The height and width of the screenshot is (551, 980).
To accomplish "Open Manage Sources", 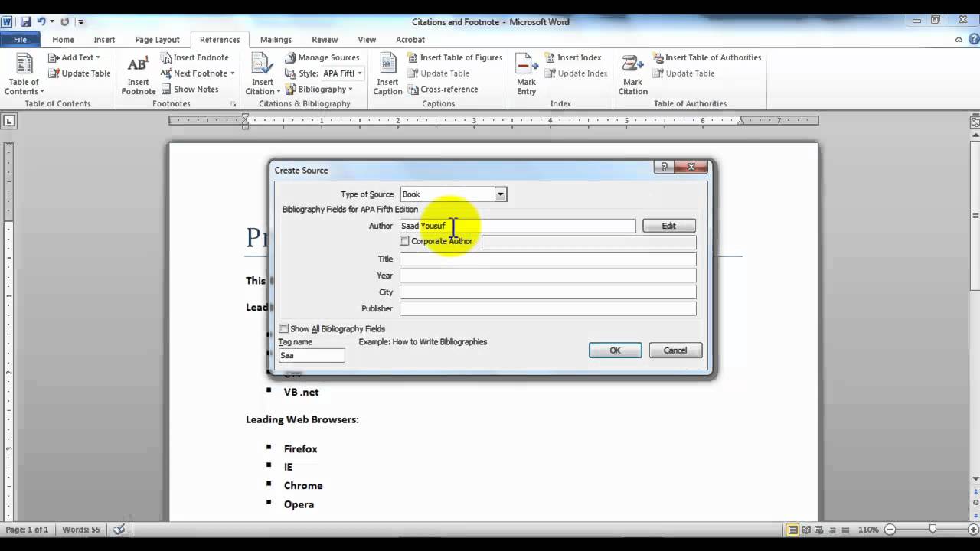I will [x=322, y=57].
